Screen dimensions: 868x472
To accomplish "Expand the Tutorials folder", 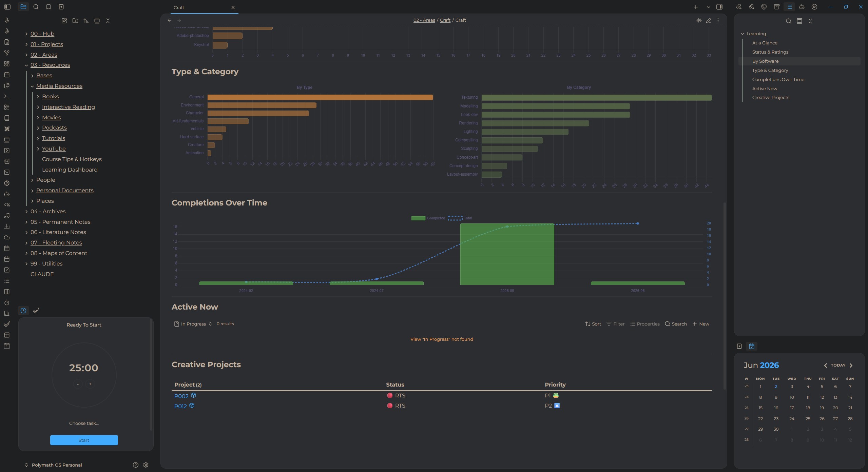I will 38,138.
